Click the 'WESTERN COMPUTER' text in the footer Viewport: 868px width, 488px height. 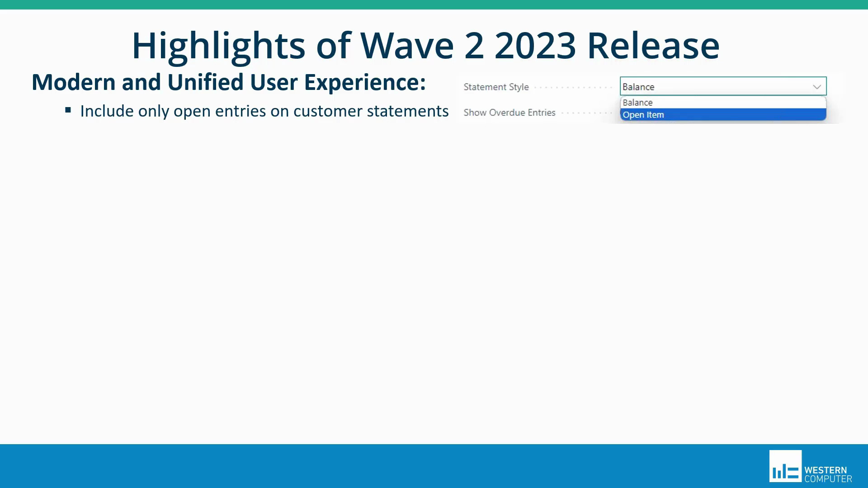827,474
